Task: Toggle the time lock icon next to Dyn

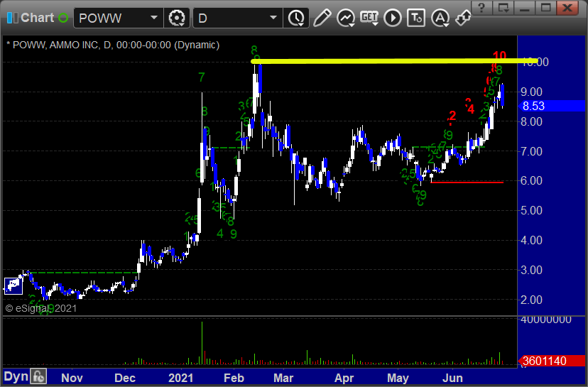Action: [x=38, y=376]
